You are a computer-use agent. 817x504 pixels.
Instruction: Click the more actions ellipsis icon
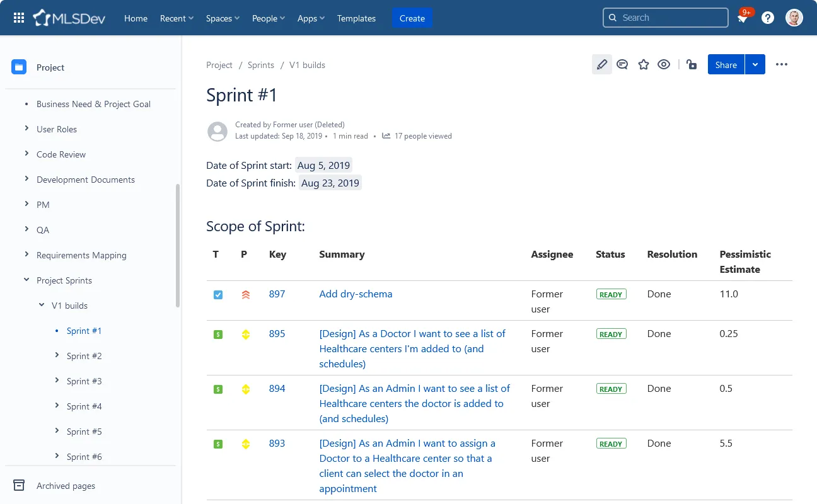tap(782, 64)
